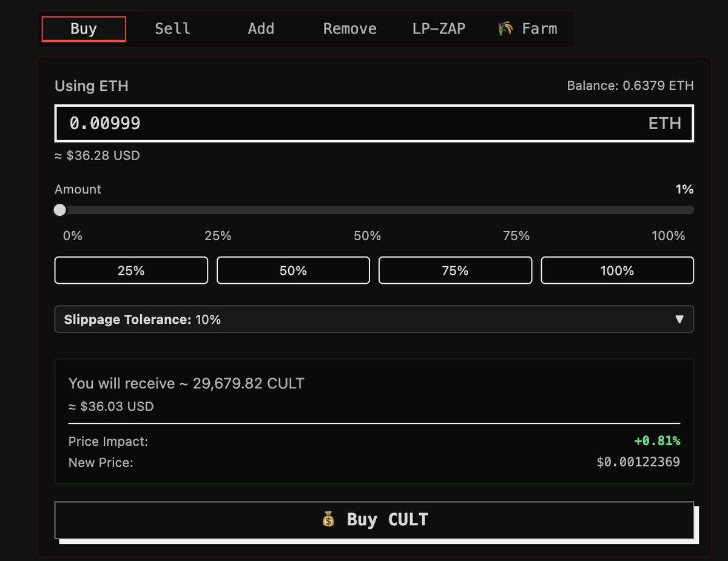Screen dimensions: 728x561
Task: Click the Amount slider handle
Action: point(59,210)
